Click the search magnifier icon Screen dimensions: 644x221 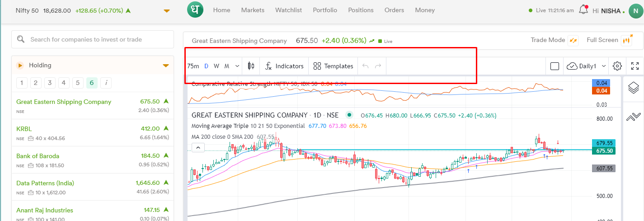(x=20, y=39)
